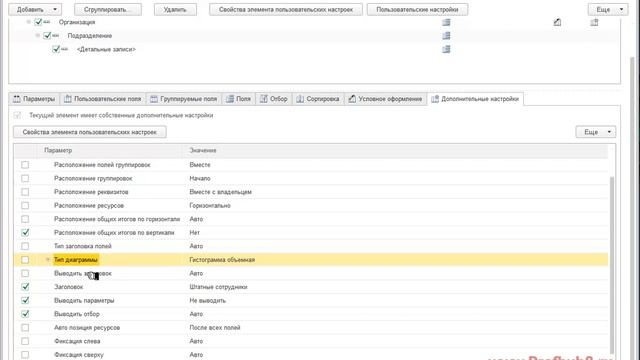640x360 pixels.
Task: Uncheck the Детальные записи checkbox
Action: coord(56,49)
